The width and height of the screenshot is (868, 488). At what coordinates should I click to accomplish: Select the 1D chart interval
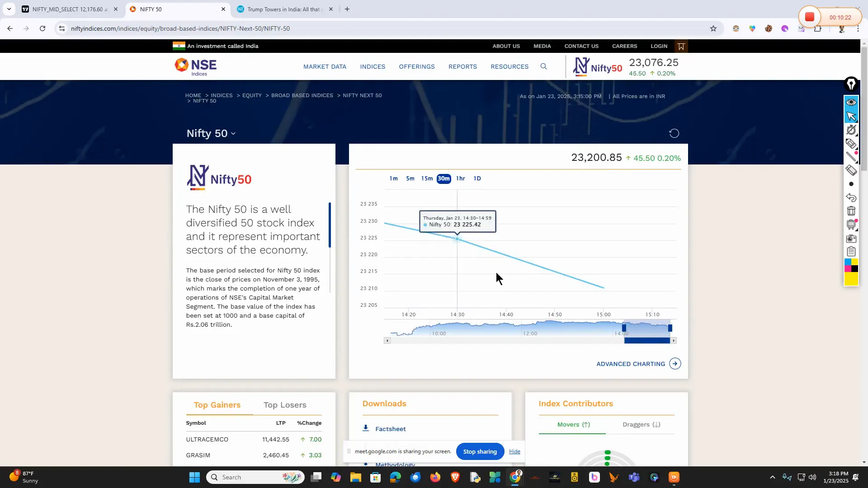point(477,178)
